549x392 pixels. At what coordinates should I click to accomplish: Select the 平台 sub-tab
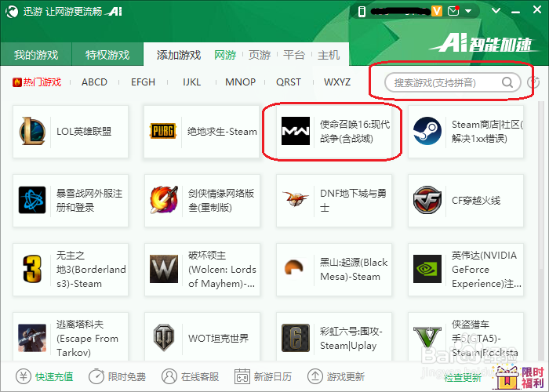pyautogui.click(x=294, y=55)
